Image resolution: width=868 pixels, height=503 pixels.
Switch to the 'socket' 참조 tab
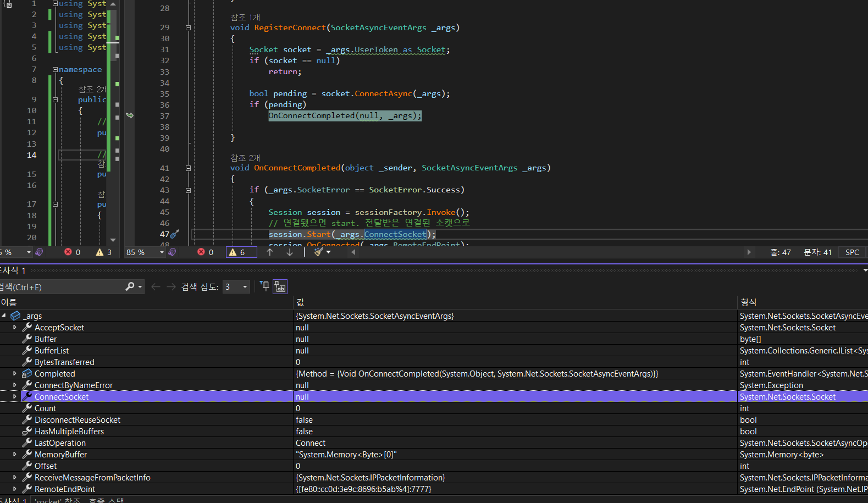click(57, 500)
